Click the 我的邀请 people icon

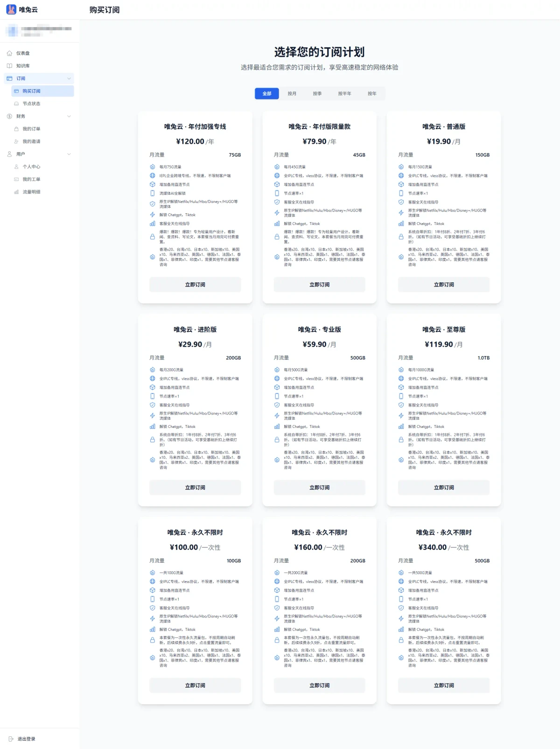16,141
